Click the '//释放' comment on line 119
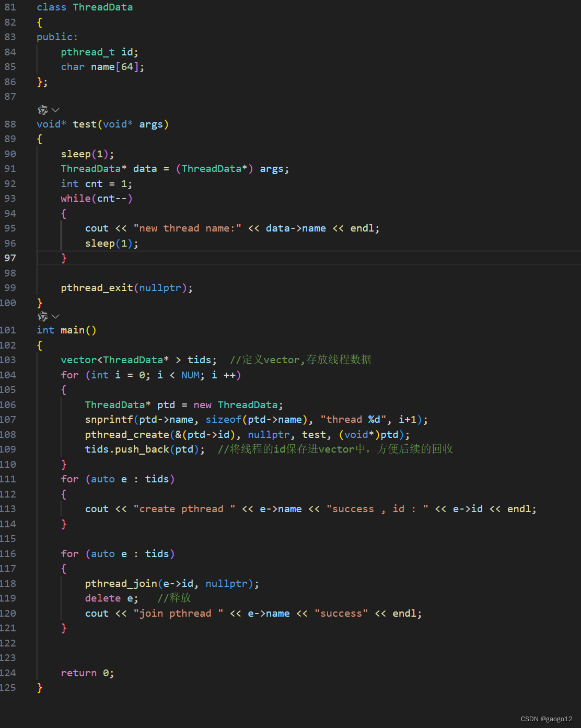This screenshot has width=581, height=728. coord(174,598)
